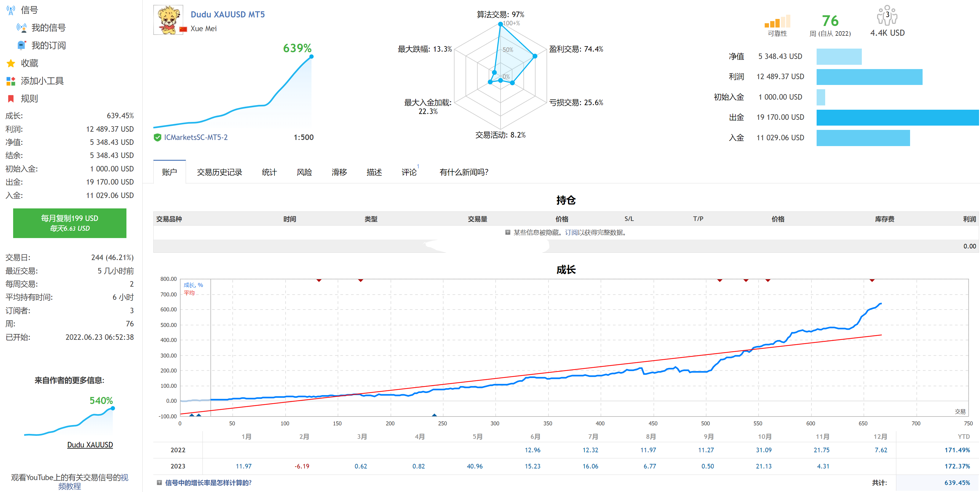Click the Signals antenna icon
This screenshot has width=980, height=492.
tap(11, 10)
